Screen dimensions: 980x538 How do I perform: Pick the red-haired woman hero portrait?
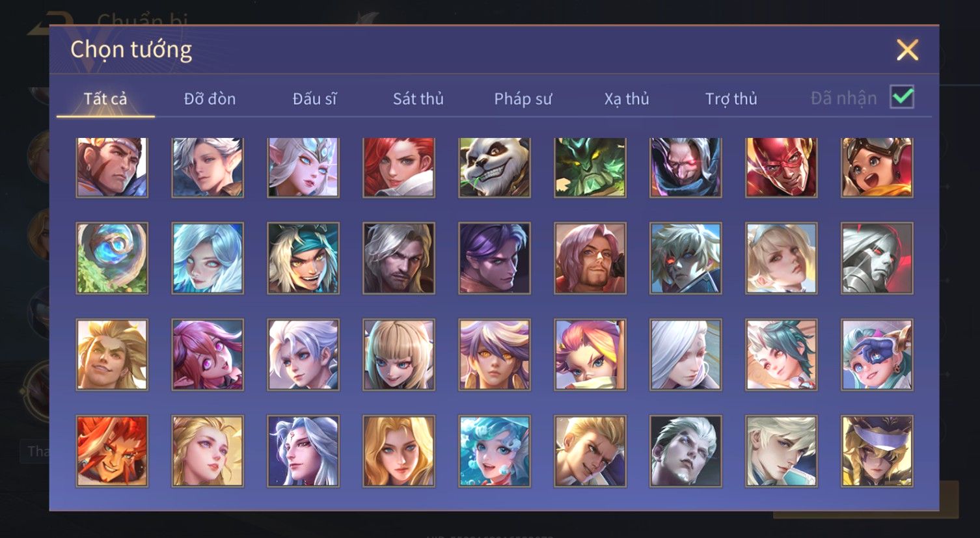pyautogui.click(x=399, y=167)
